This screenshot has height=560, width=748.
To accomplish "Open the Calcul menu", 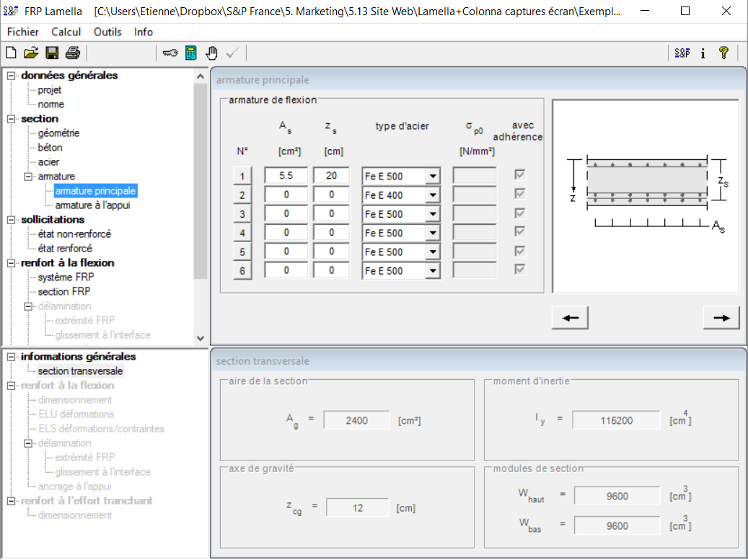I will (66, 32).
